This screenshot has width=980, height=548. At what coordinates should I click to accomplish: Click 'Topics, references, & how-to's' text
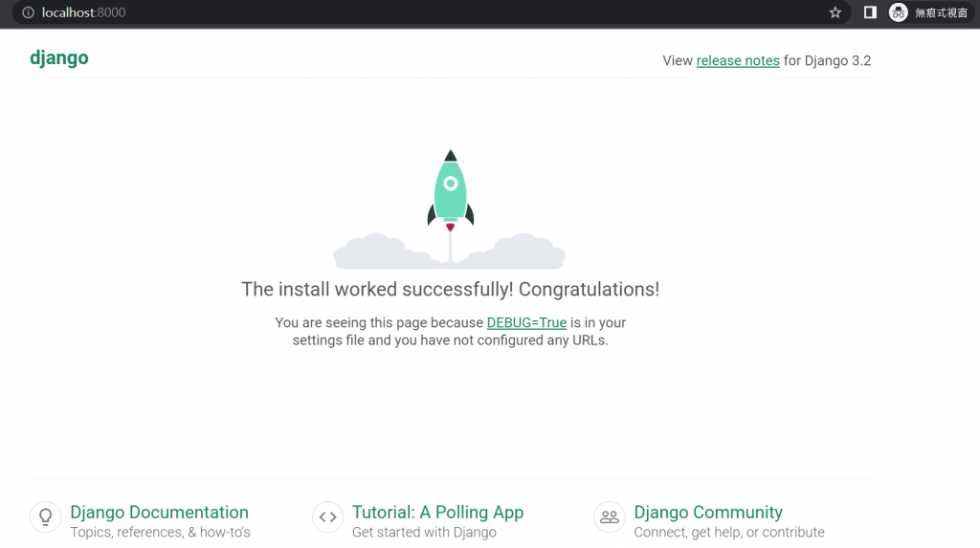tap(160, 533)
